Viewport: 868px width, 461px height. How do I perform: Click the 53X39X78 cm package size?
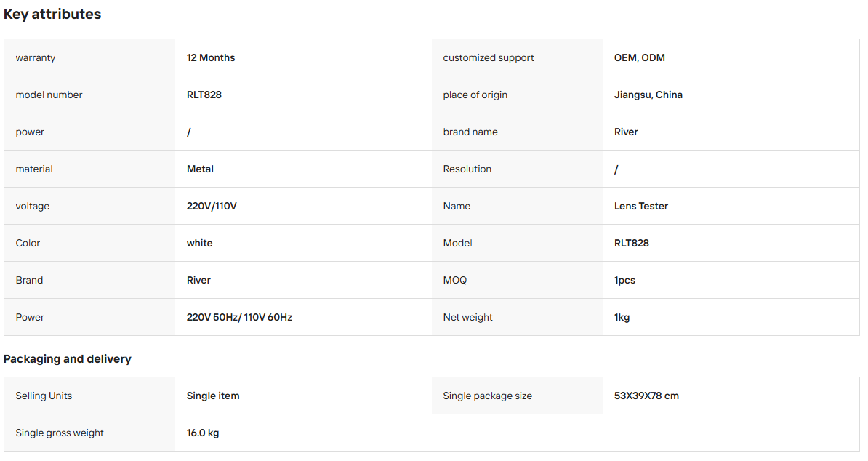click(x=646, y=396)
